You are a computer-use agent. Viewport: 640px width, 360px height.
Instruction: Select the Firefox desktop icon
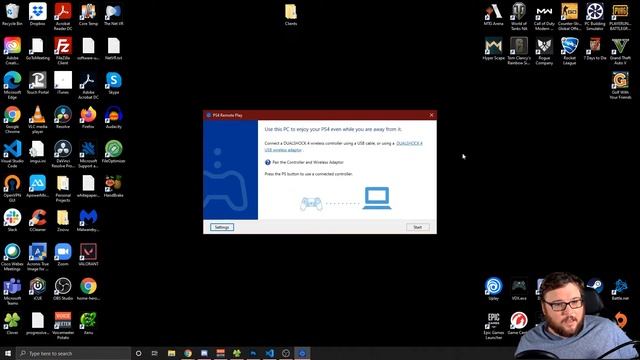coord(88,118)
